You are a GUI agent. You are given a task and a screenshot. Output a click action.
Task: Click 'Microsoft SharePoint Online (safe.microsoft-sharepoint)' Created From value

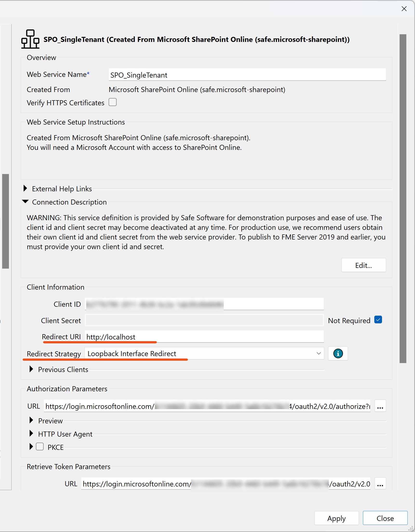197,90
